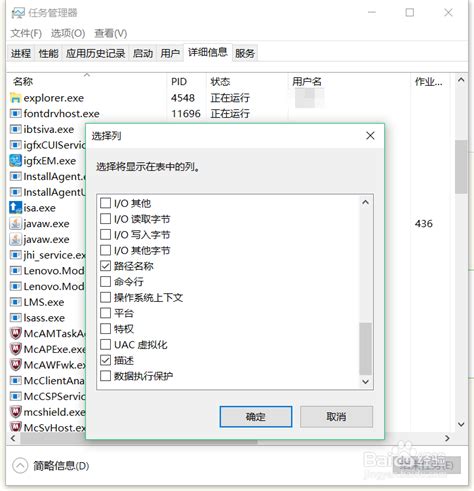Image resolution: width=474 pixels, height=491 pixels.
Task: Click the fontdrvhost.exe process icon
Action: click(x=15, y=114)
